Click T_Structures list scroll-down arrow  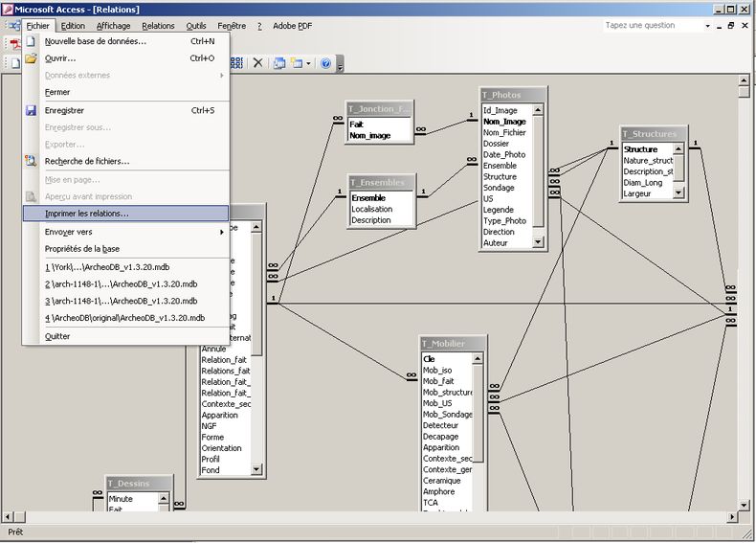pyautogui.click(x=678, y=192)
